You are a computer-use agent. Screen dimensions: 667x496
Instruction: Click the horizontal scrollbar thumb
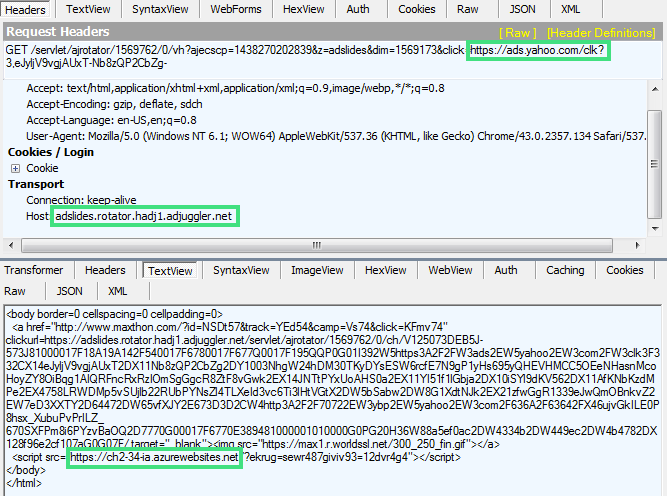[x=317, y=245]
